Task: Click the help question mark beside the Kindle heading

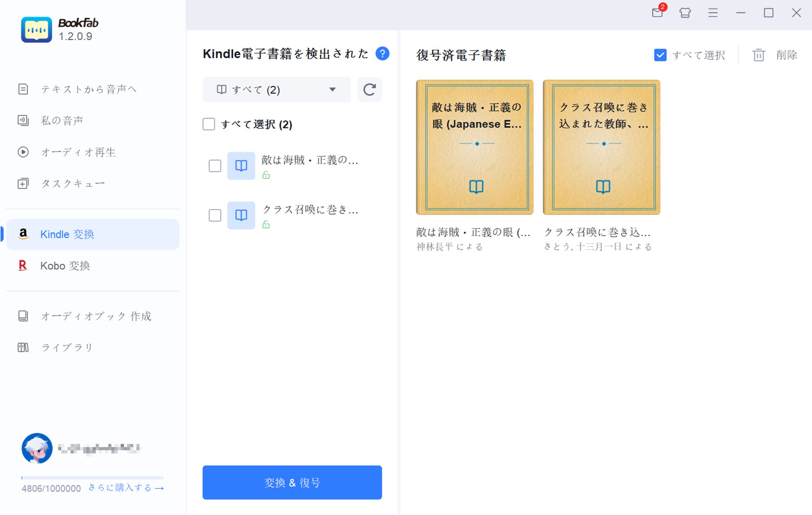Action: point(382,53)
